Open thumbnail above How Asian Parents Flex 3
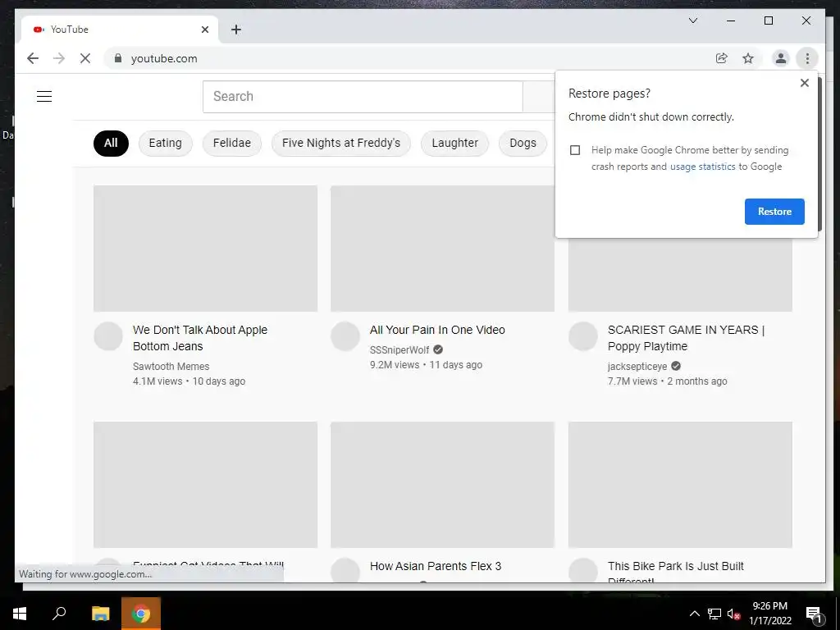840x630 pixels. (x=442, y=485)
